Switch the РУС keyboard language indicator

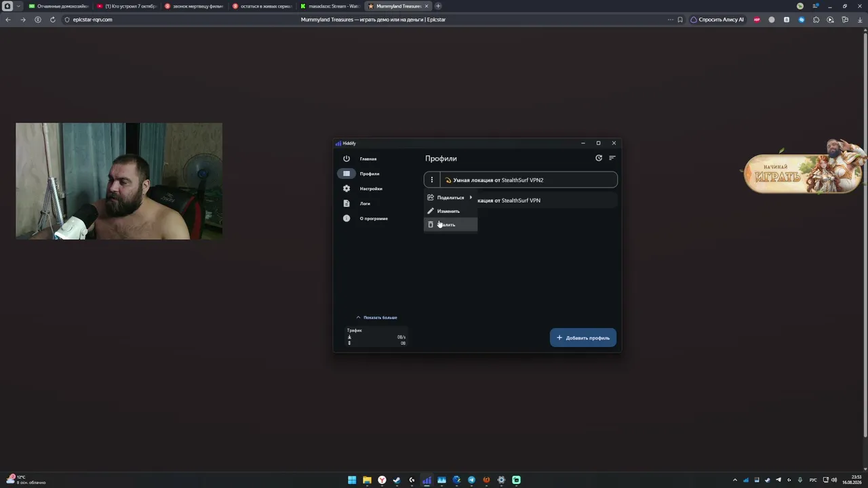(813, 480)
